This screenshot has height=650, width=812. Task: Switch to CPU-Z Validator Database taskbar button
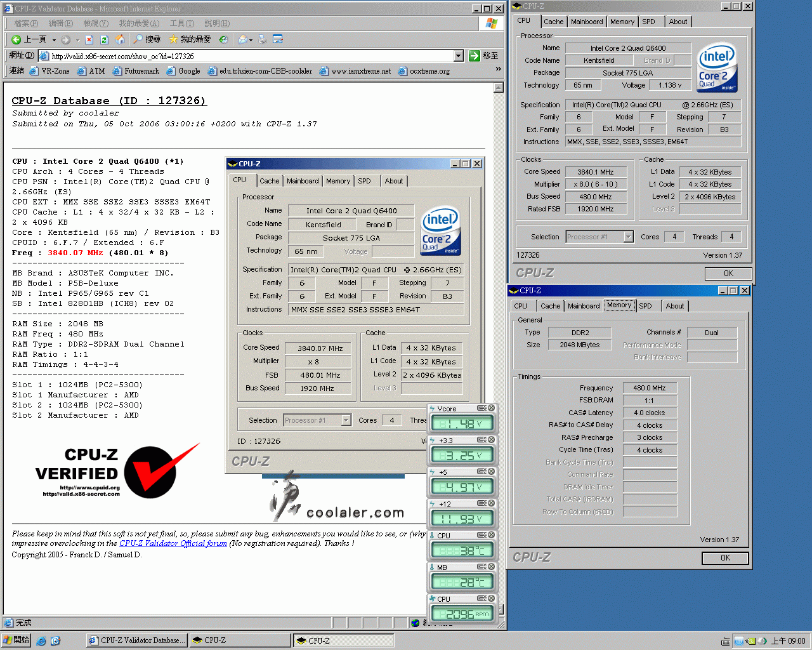[x=136, y=640]
